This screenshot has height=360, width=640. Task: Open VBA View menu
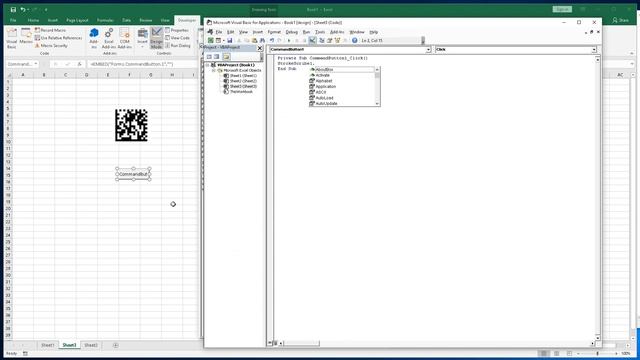pyautogui.click(x=243, y=32)
